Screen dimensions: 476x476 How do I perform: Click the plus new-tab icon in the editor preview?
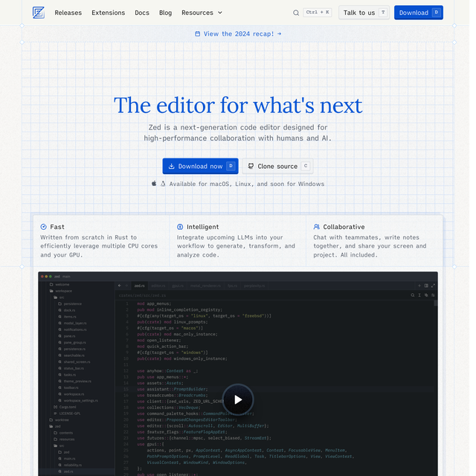(419, 286)
